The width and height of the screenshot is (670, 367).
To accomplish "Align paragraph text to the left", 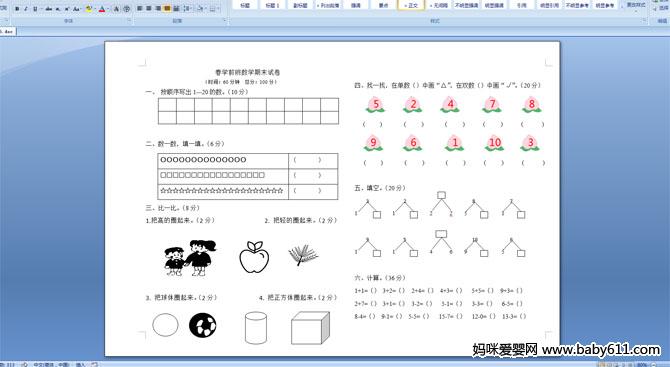I will pos(139,9).
